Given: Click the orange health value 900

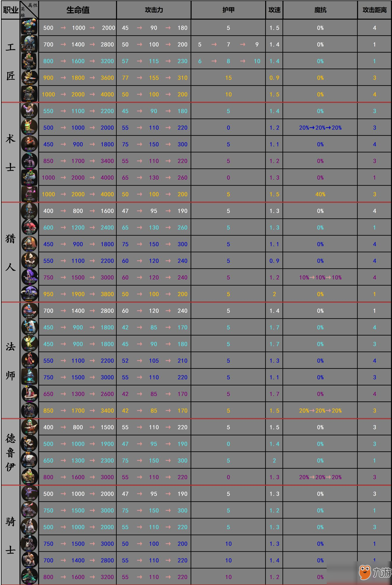Looking at the screenshot, I should (x=48, y=78).
